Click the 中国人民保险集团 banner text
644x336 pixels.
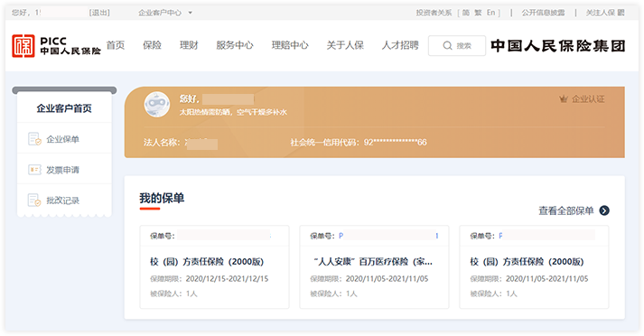[558, 45]
